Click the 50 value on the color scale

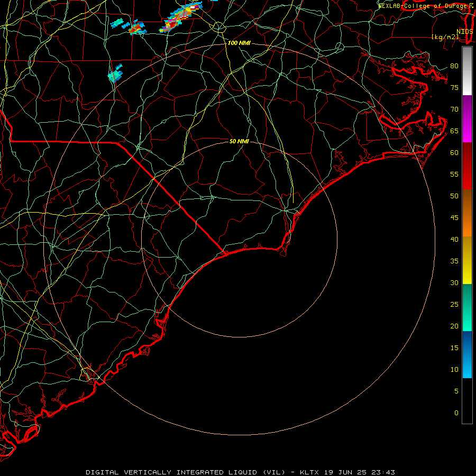click(x=454, y=196)
